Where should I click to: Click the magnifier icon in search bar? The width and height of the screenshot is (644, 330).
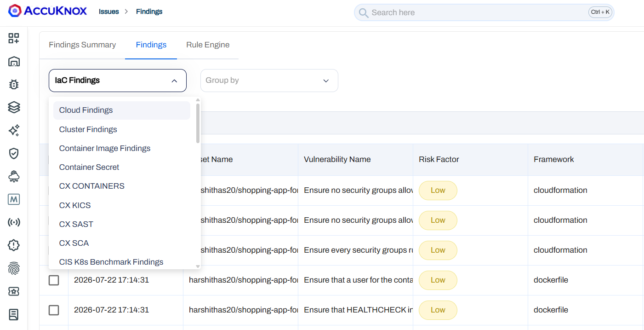coord(364,13)
